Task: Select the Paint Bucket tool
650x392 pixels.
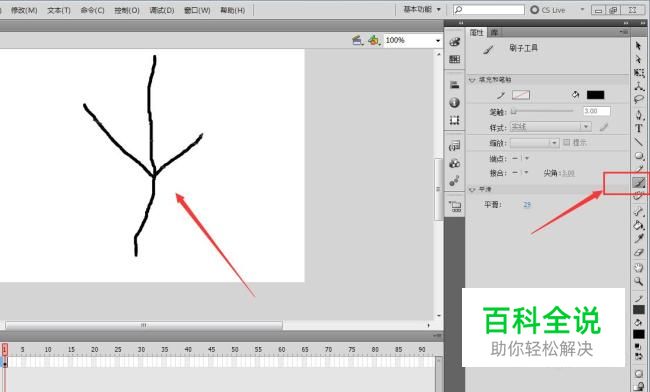Action: [x=639, y=225]
